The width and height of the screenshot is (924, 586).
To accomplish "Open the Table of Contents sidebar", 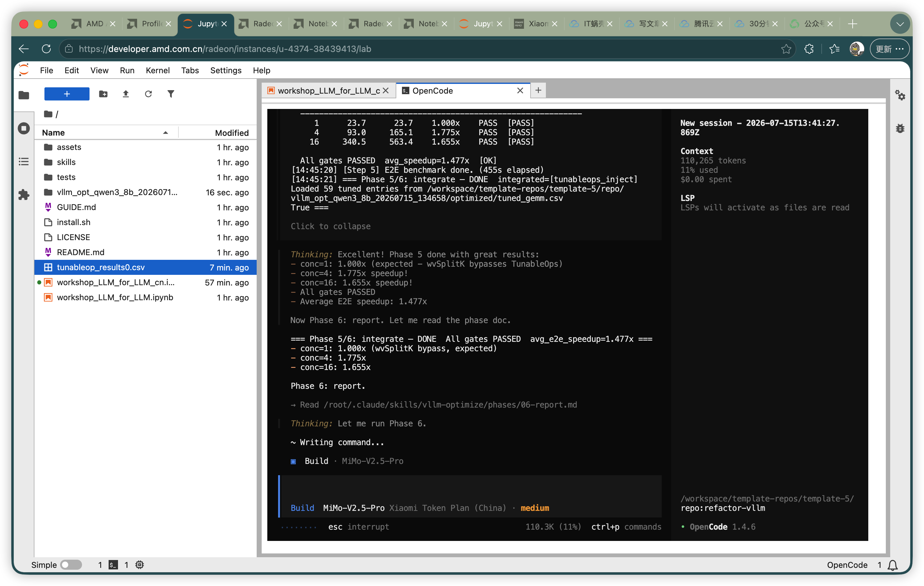I will (x=24, y=162).
